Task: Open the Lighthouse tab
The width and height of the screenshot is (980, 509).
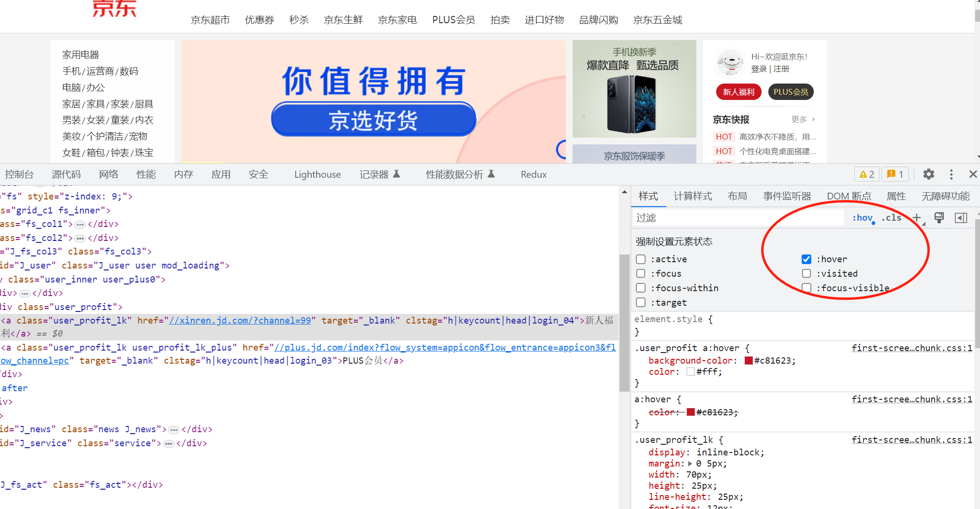Action: (x=317, y=174)
